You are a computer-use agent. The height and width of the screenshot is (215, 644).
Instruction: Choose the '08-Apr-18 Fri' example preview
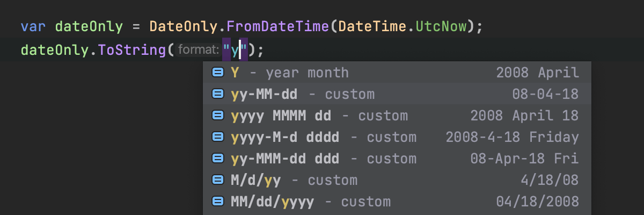(524, 159)
